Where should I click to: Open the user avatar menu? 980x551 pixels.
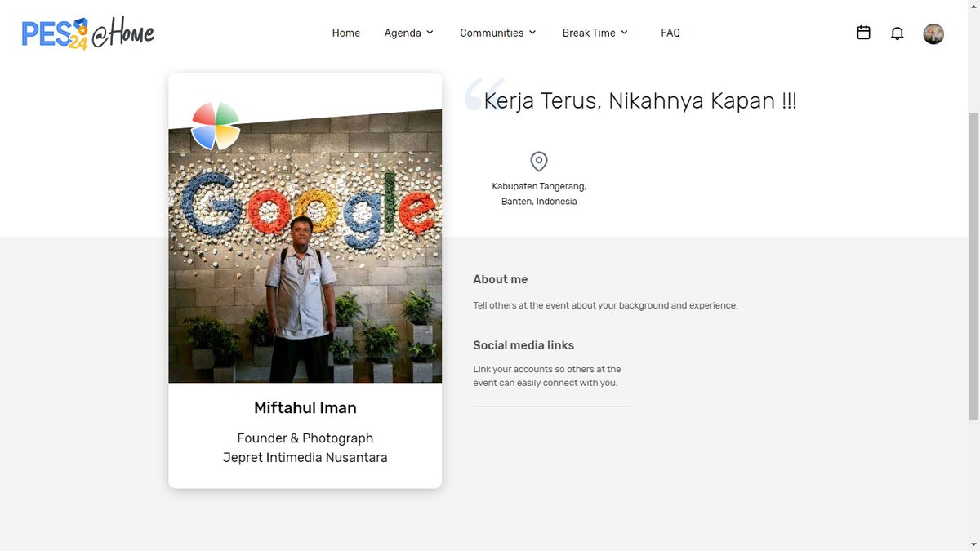point(933,33)
